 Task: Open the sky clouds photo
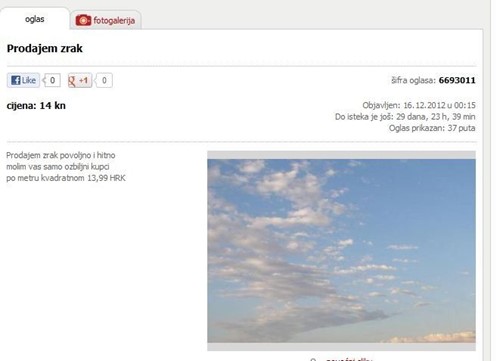coord(341,251)
